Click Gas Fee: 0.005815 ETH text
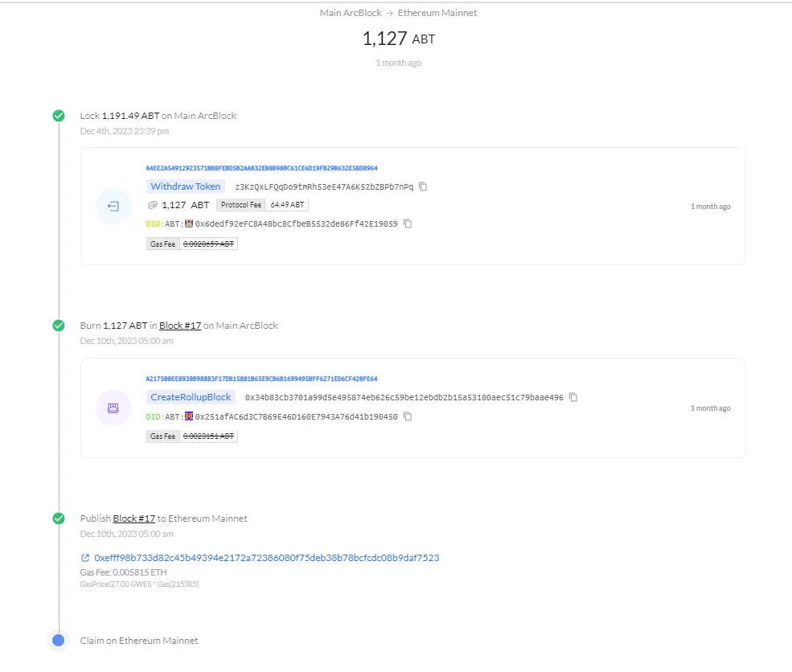The height and width of the screenshot is (672, 792). [123, 572]
